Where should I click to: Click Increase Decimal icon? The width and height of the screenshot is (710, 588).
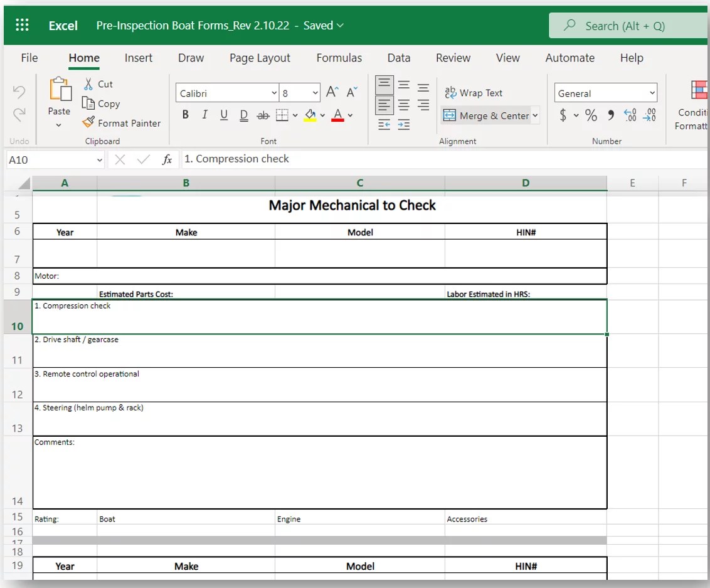click(630, 115)
